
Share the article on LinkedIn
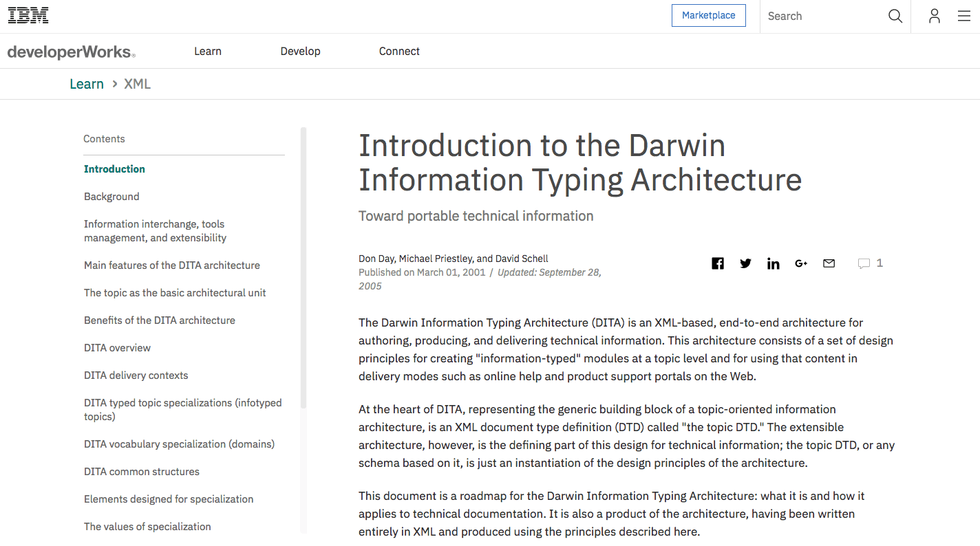pos(773,263)
